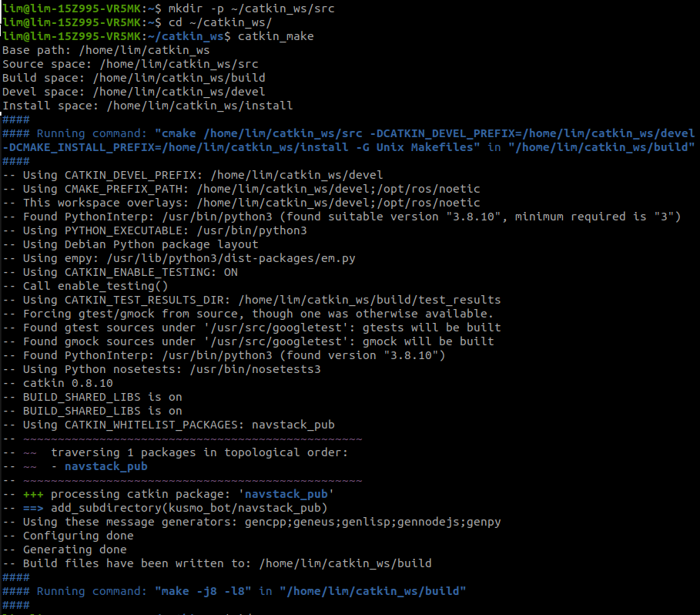Click 'processing catkin package' line

coord(169,493)
